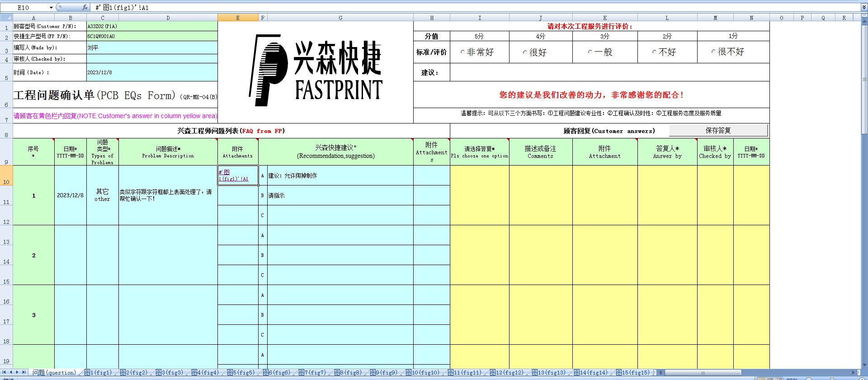The height and width of the screenshot is (380, 868).
Task: Click the customer P/N cell A33Z02 (P1A)
Action: [x=152, y=26]
